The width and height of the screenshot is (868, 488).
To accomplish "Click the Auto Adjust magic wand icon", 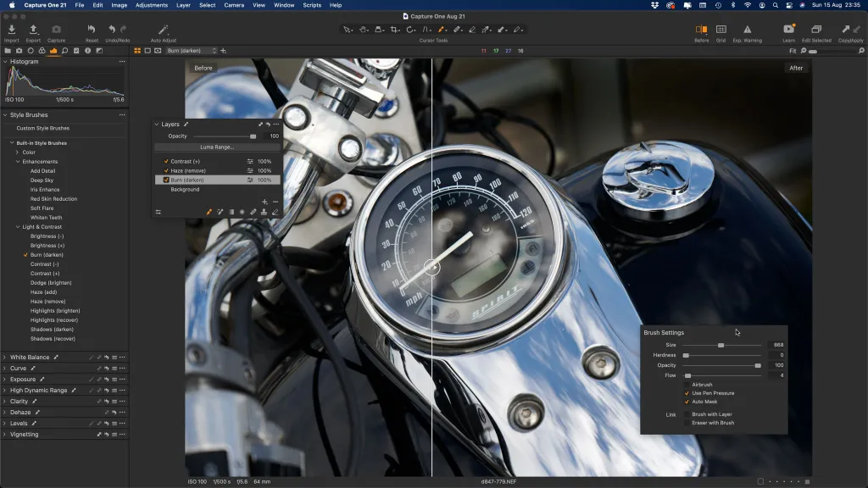I will point(163,30).
